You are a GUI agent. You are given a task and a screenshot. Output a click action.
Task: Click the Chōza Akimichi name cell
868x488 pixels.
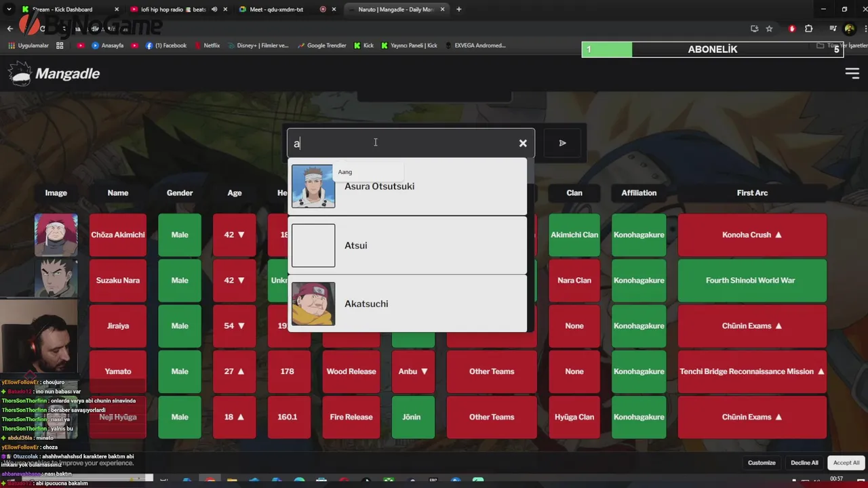point(118,235)
